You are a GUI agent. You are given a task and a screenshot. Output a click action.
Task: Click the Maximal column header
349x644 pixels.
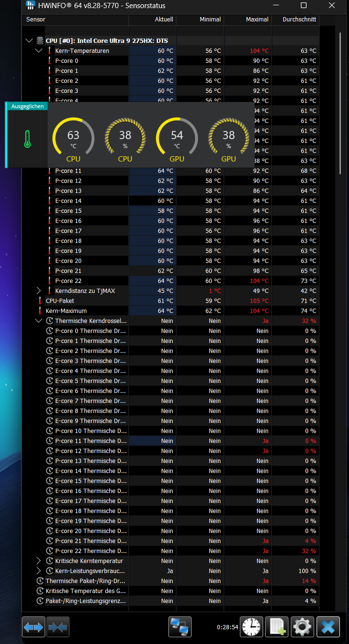point(247,20)
